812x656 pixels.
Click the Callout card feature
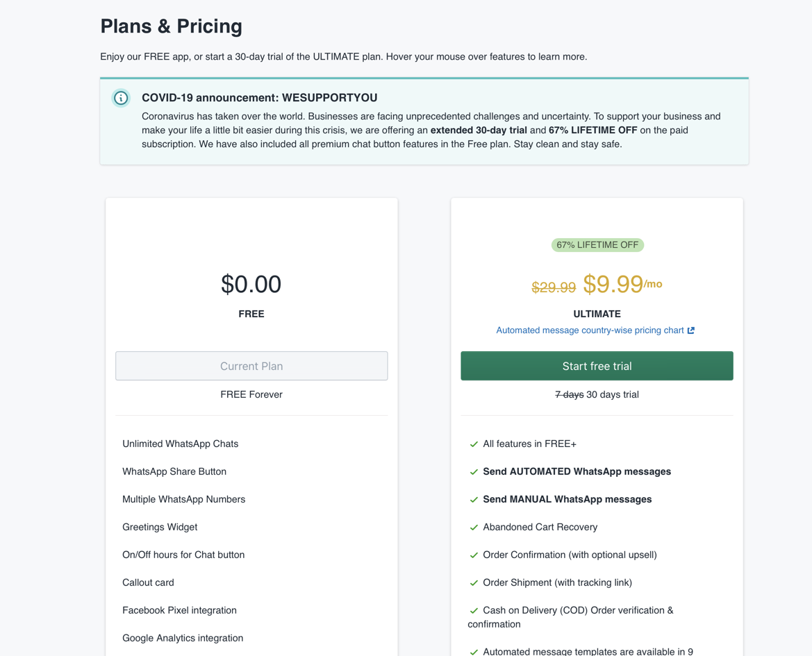148,582
